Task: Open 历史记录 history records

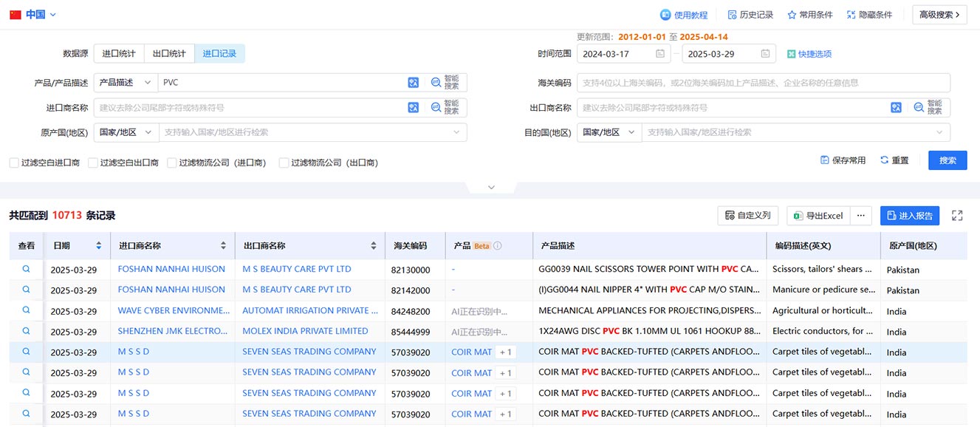Action: [750, 15]
